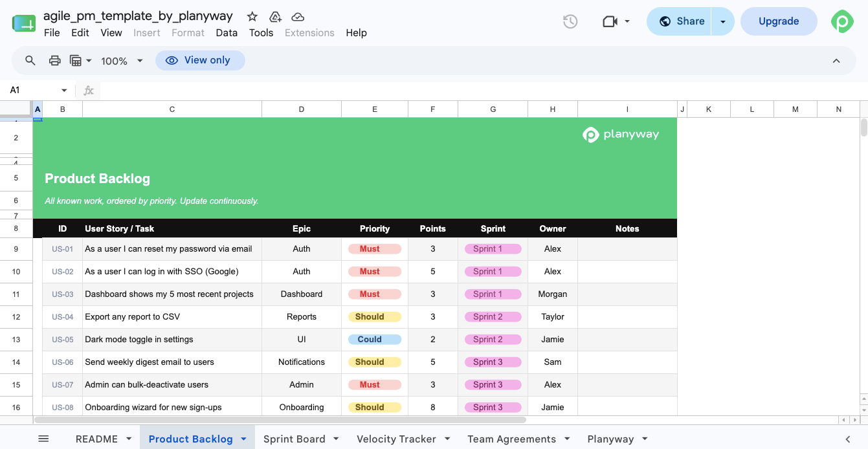Switch to the Sprint Board tab
This screenshot has height=449, width=868.
295,439
